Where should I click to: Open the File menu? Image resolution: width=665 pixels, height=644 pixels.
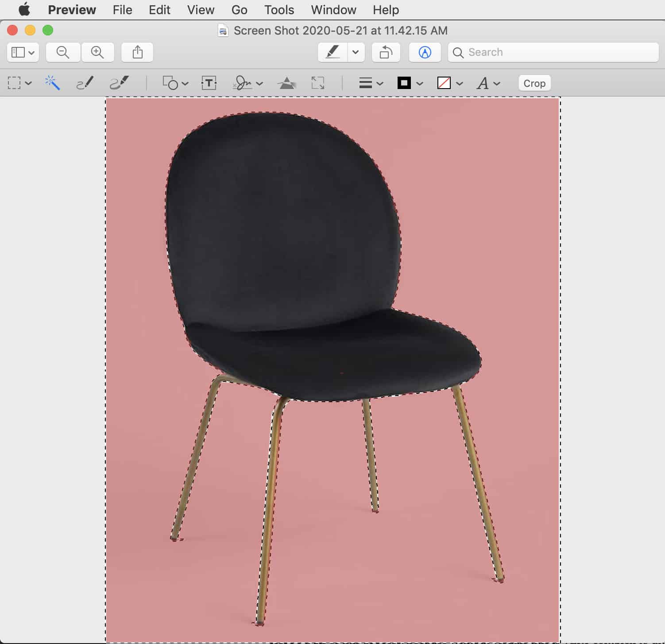coord(122,10)
